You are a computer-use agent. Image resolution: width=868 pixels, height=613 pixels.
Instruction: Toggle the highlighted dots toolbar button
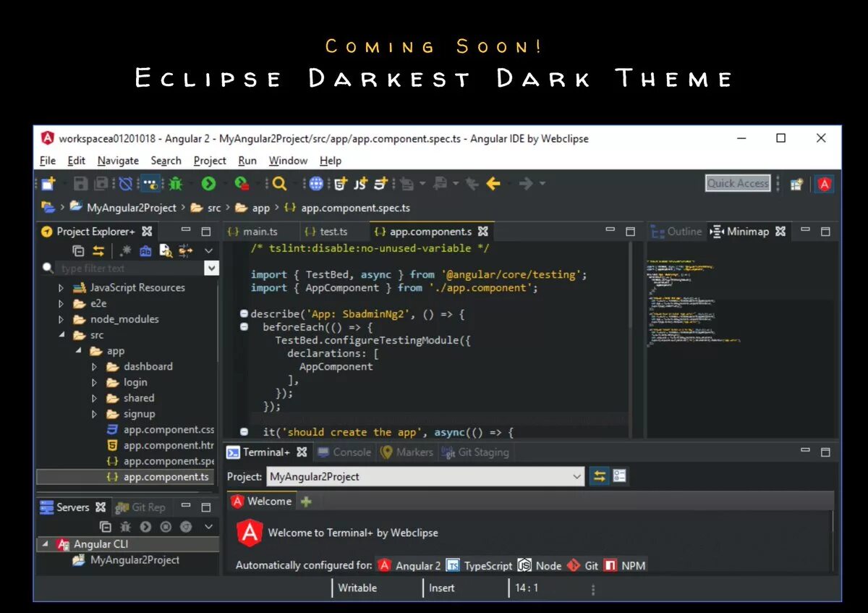[x=150, y=184]
